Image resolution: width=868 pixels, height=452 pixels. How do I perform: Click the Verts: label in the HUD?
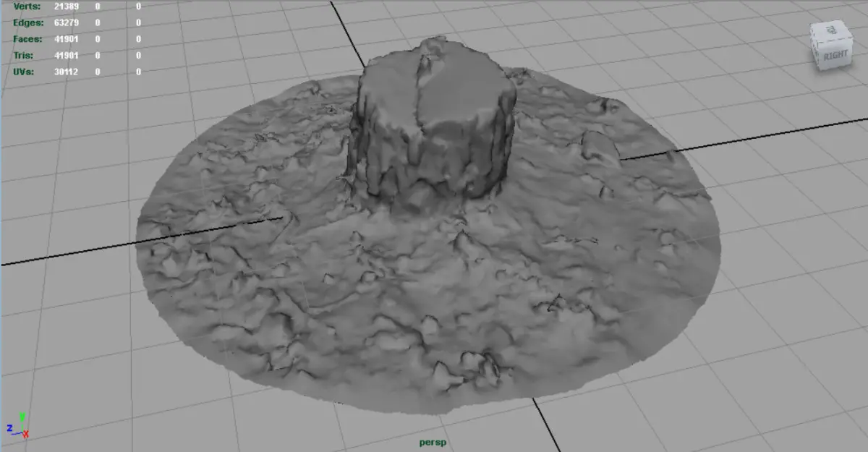coord(27,7)
